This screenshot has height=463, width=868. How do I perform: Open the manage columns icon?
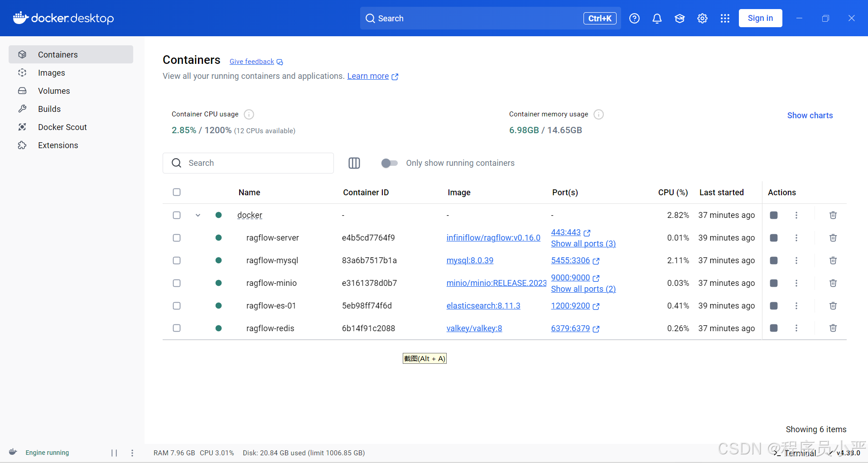354,163
